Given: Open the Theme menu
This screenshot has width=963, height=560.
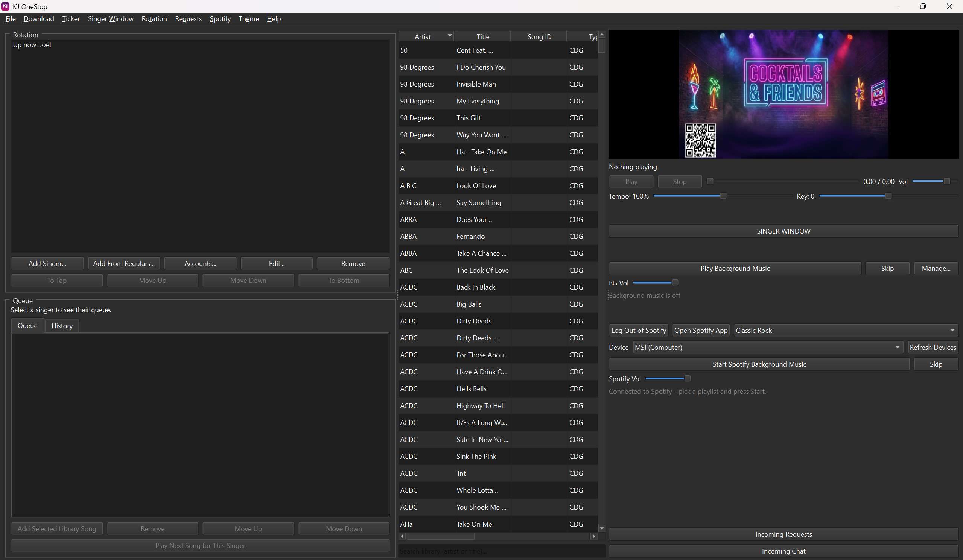Looking at the screenshot, I should tap(249, 19).
